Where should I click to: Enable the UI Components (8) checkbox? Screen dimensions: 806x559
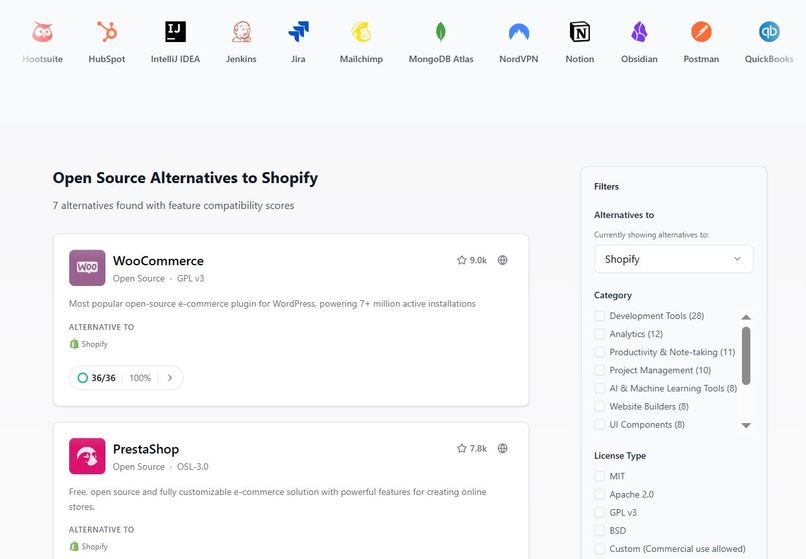[599, 424]
